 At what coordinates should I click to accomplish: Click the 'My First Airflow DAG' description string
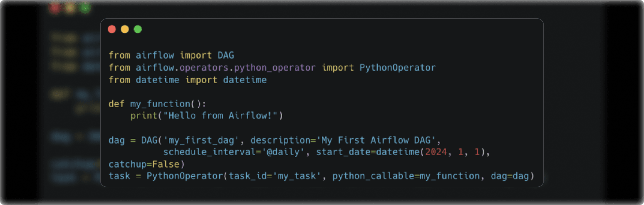[376, 140]
